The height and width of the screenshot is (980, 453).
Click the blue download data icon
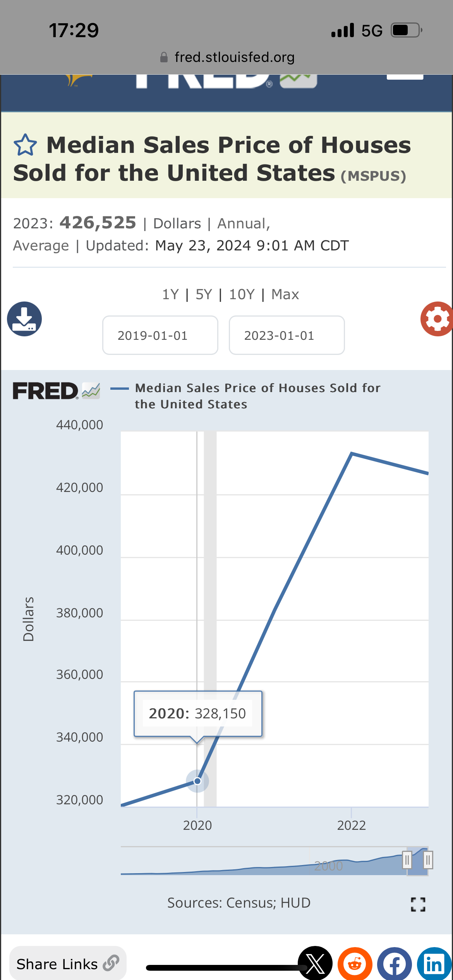click(x=24, y=319)
